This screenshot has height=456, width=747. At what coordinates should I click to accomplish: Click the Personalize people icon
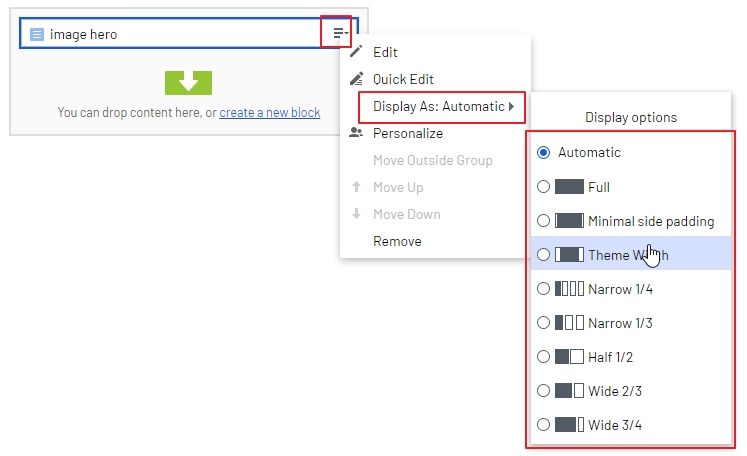pos(356,133)
